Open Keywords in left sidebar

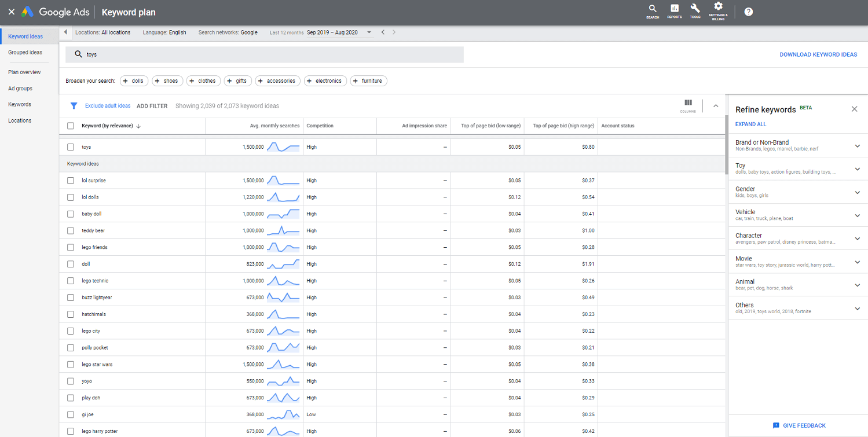pyautogui.click(x=20, y=104)
